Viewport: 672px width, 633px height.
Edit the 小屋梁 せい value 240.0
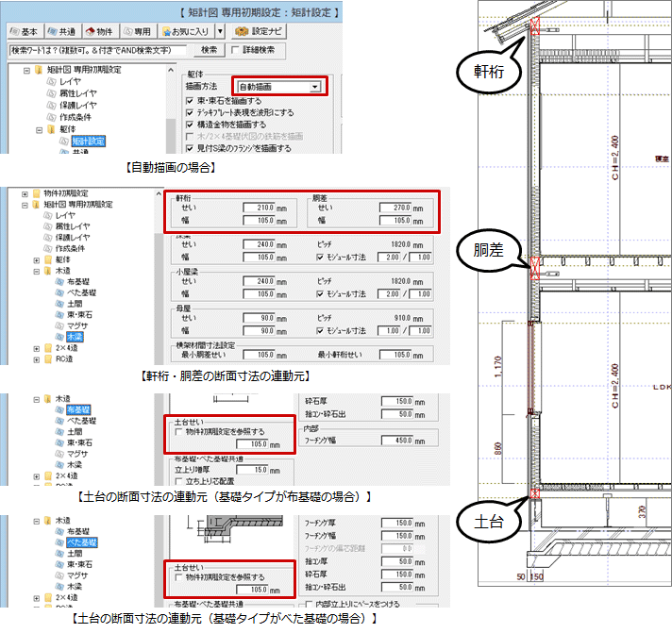point(259,281)
